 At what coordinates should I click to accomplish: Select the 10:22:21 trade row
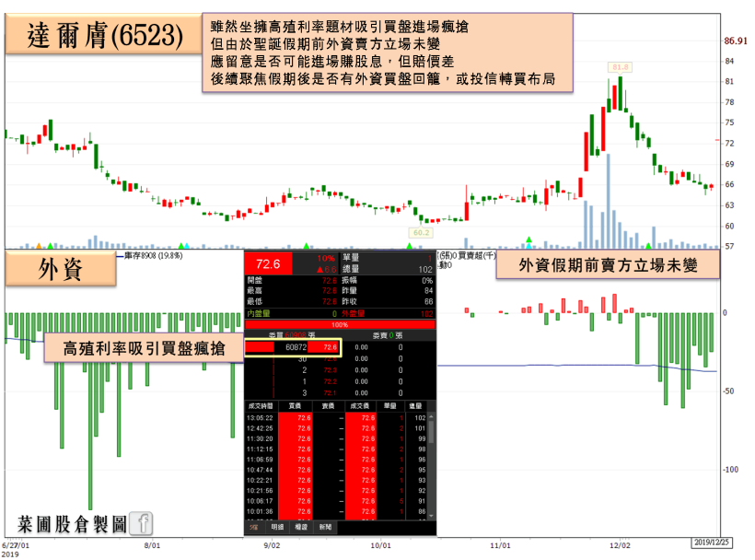(336, 480)
